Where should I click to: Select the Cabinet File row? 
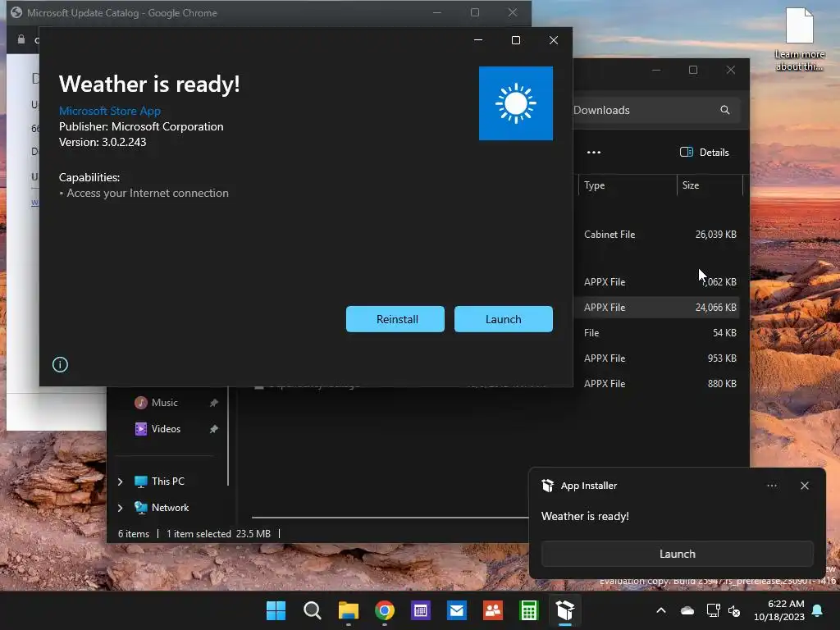tap(659, 235)
